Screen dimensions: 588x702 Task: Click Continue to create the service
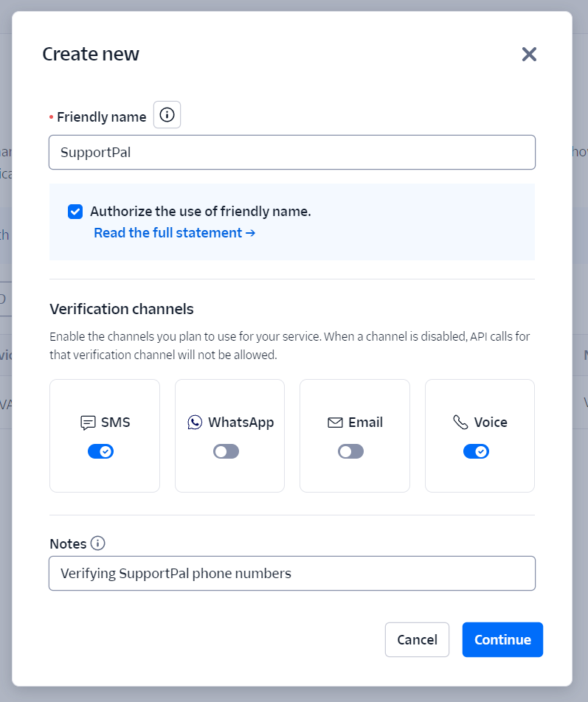click(502, 640)
